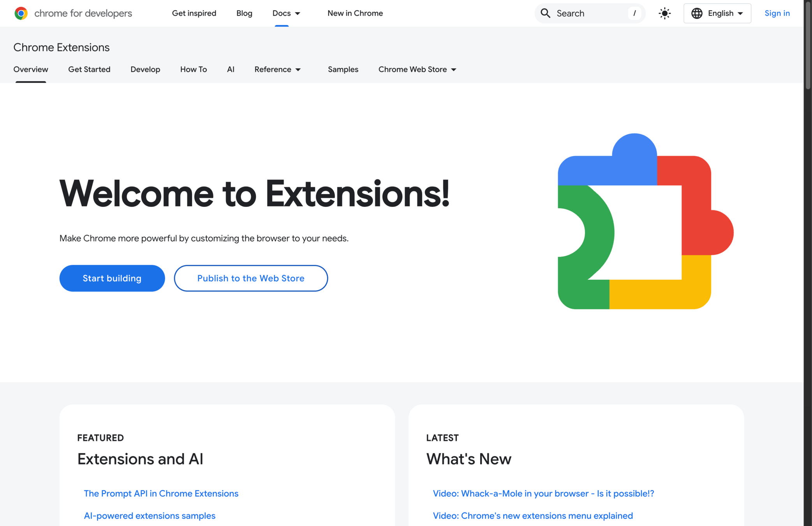Select the Overview tab
Viewport: 812px width, 526px height.
click(31, 69)
